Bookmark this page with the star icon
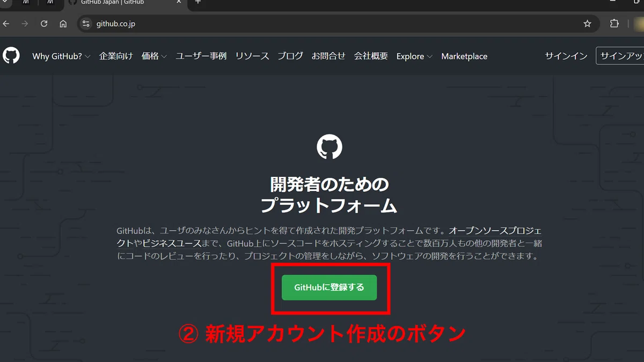Screen dimensions: 644x362 pos(587,24)
